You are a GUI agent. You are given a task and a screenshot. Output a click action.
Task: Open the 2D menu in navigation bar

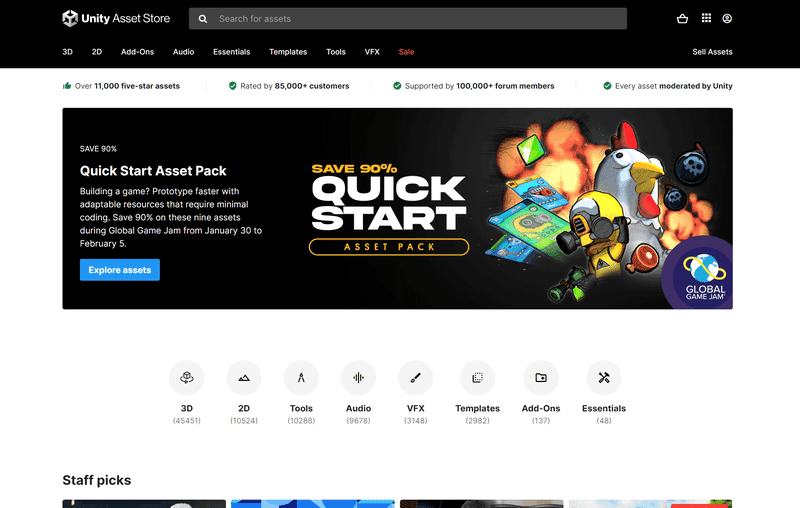[x=97, y=52]
